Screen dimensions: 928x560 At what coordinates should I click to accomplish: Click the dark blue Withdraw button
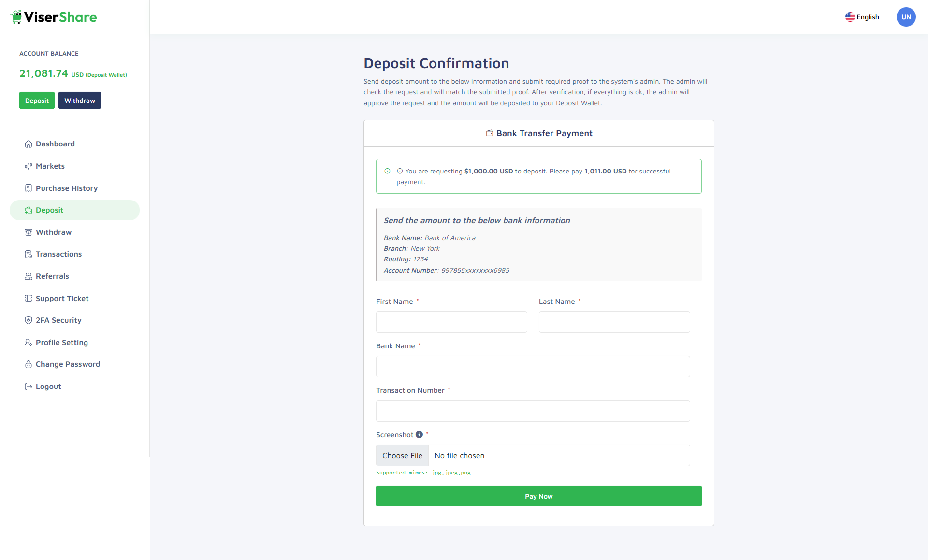tap(80, 101)
